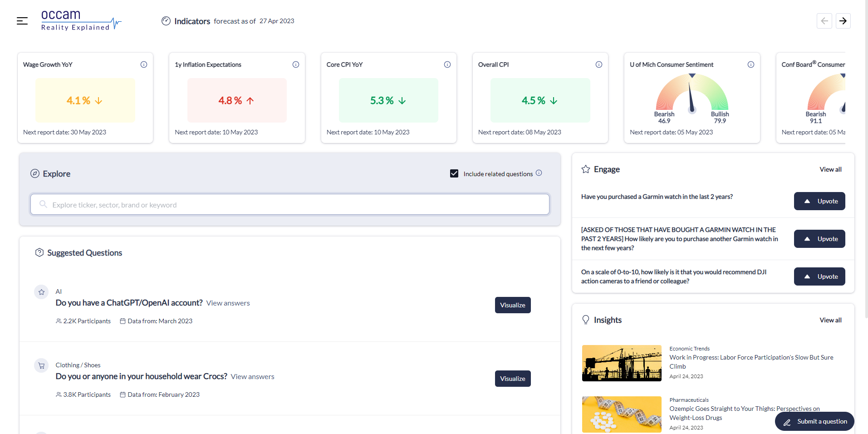Open info tooltip on Wage Growth YoY card

(144, 64)
